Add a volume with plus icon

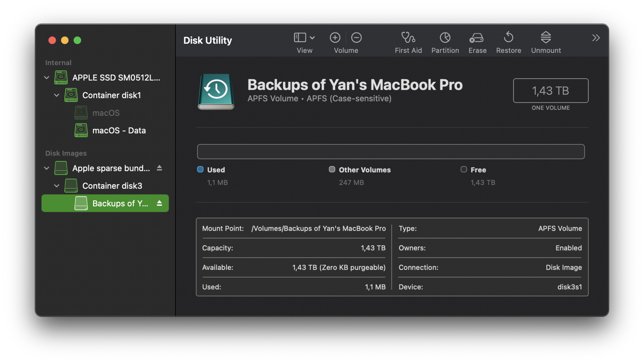tap(335, 38)
